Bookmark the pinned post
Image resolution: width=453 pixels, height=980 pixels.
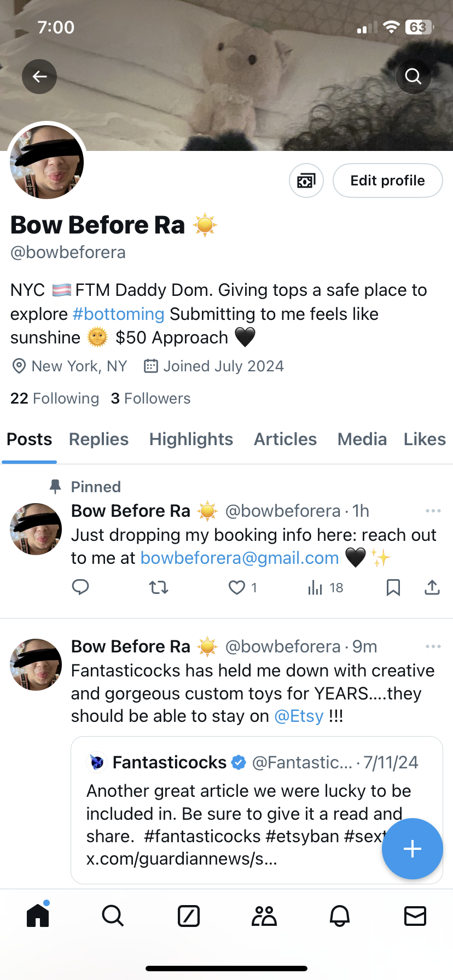pos(393,588)
